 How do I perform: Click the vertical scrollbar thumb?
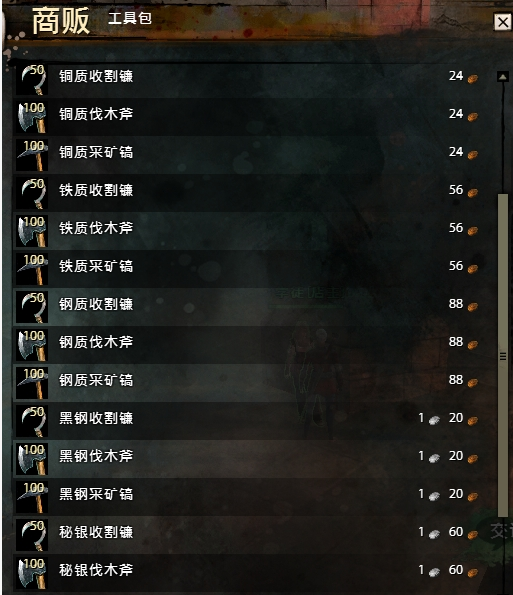pyautogui.click(x=503, y=355)
